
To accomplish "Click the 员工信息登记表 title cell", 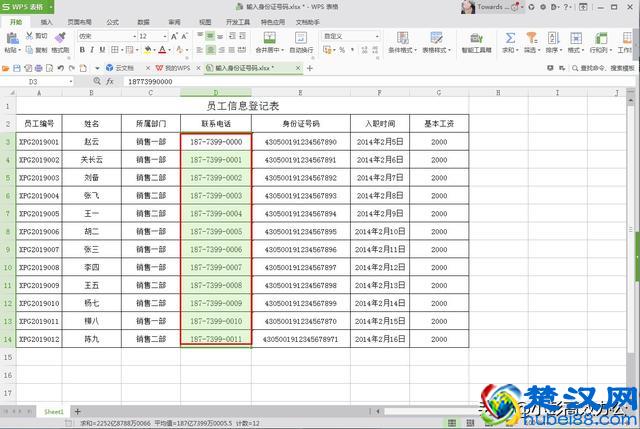I will coord(243,106).
